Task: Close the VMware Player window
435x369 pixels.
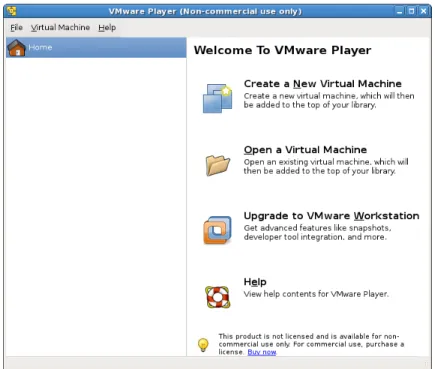Action: tap(423, 11)
